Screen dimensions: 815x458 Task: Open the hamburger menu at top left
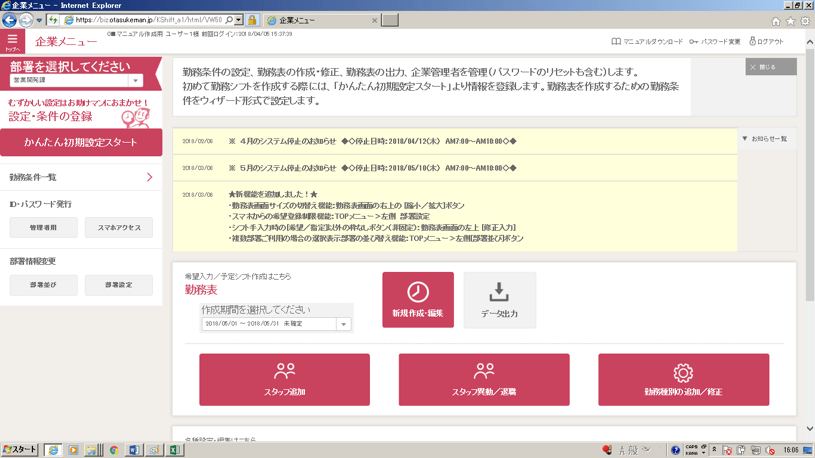12,42
